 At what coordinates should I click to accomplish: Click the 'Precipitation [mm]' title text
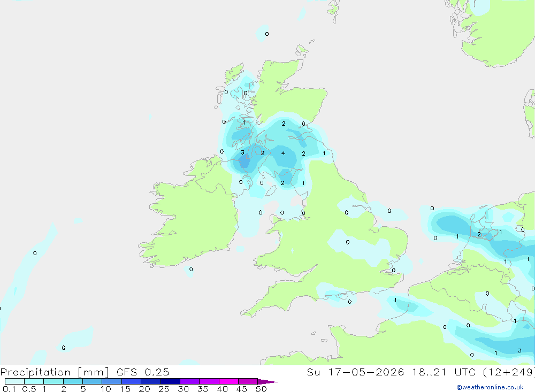point(55,372)
